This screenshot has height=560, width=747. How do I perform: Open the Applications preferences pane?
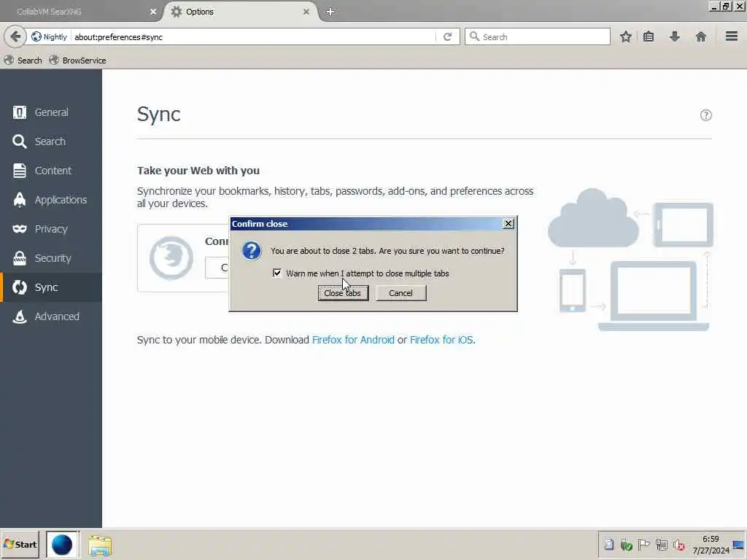coord(51,200)
